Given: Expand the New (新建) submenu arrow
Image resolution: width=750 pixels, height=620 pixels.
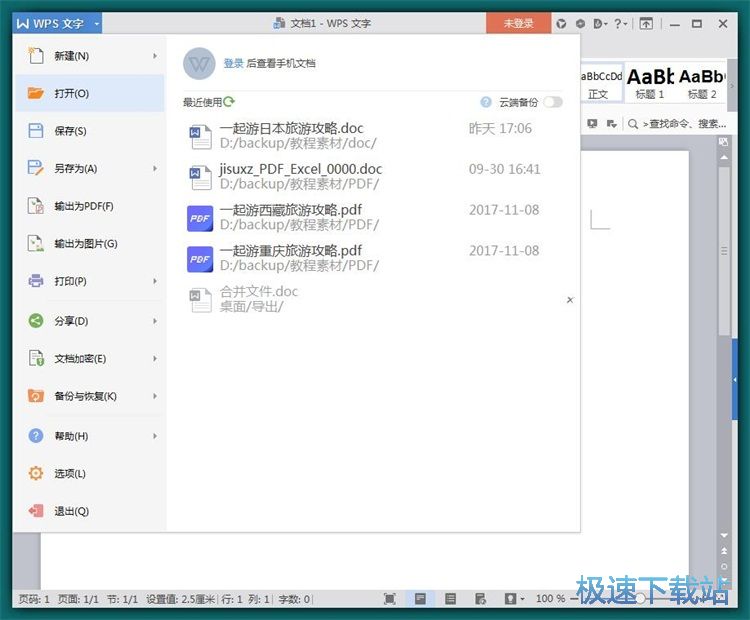Looking at the screenshot, I should pyautogui.click(x=155, y=56).
